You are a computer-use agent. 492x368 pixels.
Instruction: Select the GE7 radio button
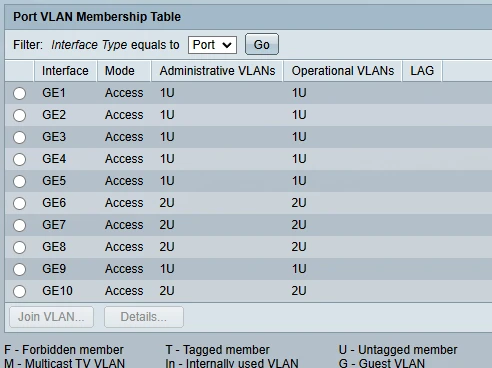click(19, 225)
